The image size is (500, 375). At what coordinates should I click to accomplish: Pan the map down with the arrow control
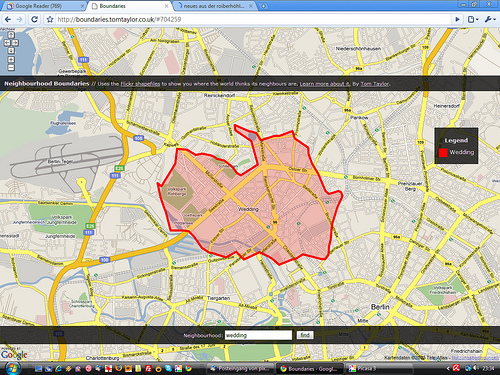pyautogui.click(x=11, y=51)
